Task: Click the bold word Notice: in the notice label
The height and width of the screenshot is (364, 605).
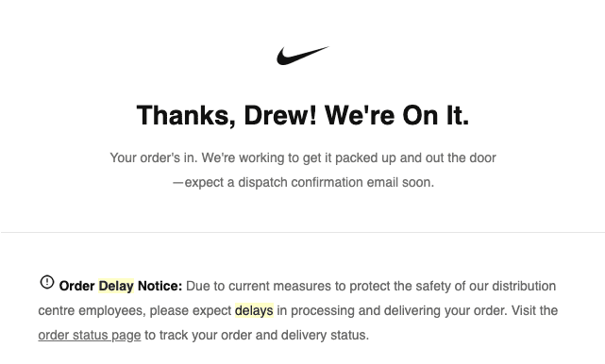Action: click(x=160, y=286)
